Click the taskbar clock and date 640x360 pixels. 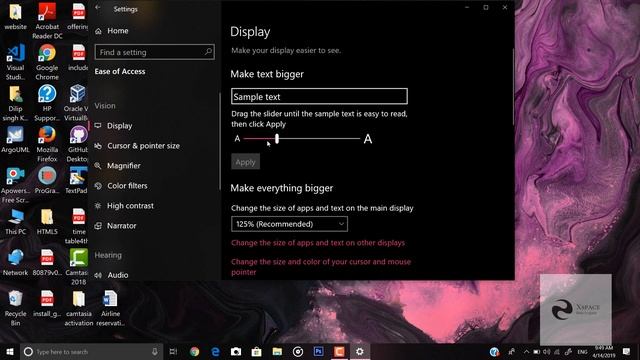coord(604,351)
